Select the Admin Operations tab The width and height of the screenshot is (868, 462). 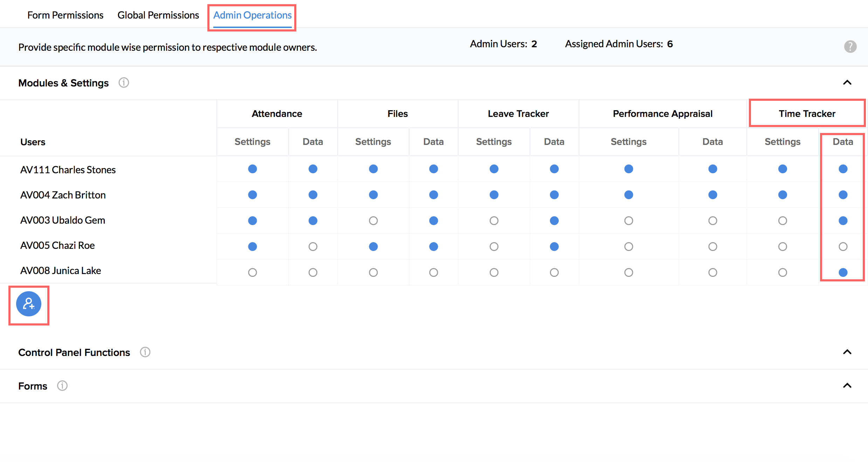click(x=252, y=15)
